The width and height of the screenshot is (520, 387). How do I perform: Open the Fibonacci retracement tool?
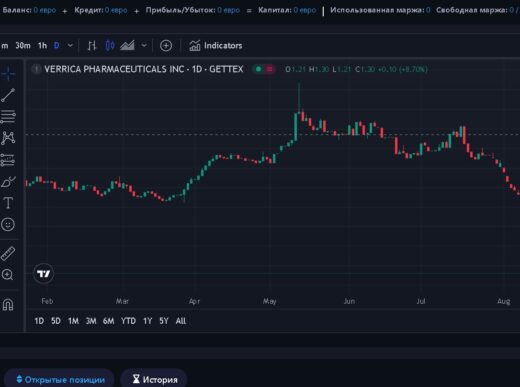pyautogui.click(x=8, y=117)
